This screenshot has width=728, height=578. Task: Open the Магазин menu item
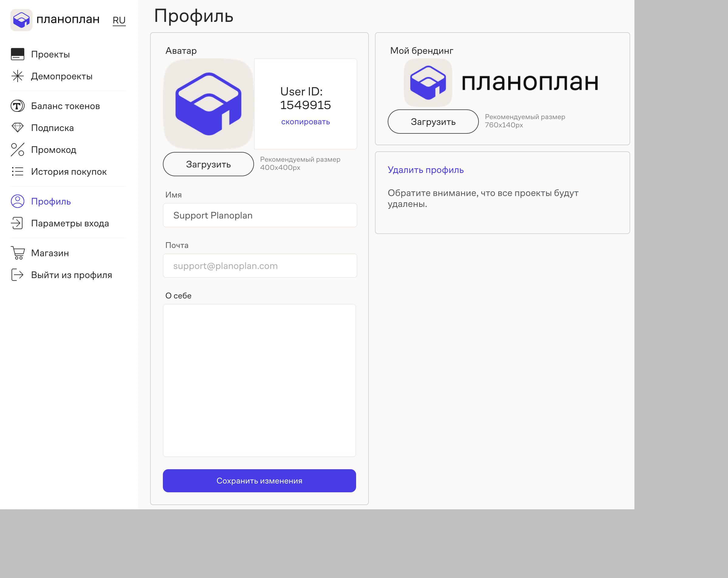click(50, 253)
